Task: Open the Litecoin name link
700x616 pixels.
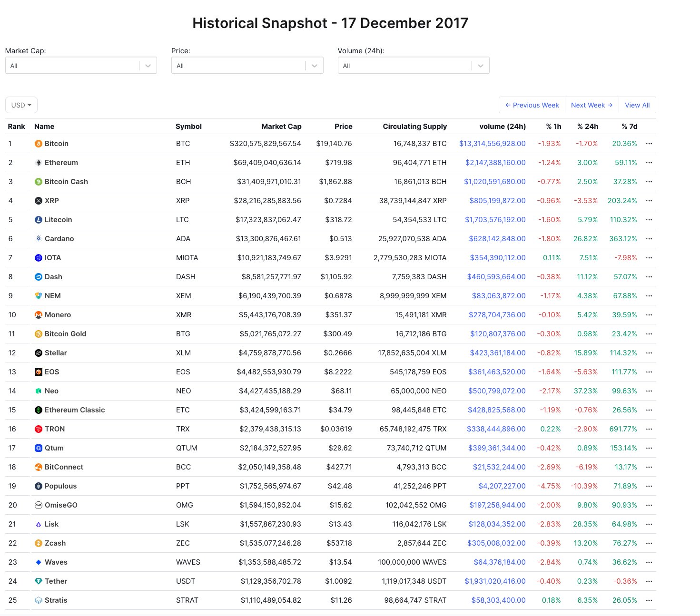Action: pos(59,220)
